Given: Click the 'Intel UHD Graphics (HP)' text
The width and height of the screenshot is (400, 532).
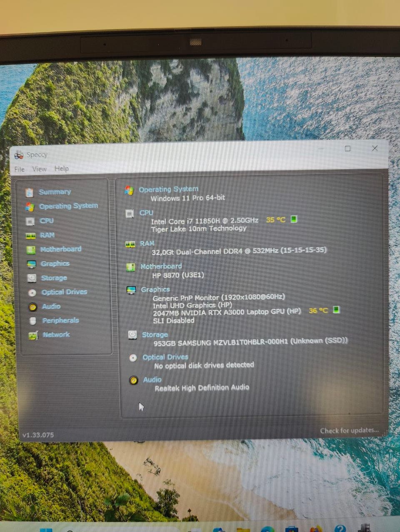Looking at the screenshot, I should [192, 305].
